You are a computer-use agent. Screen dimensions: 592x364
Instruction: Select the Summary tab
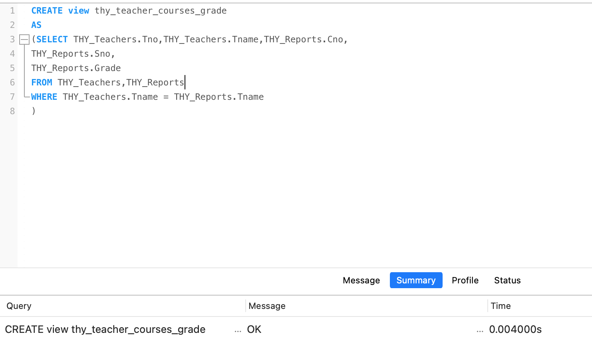click(416, 280)
